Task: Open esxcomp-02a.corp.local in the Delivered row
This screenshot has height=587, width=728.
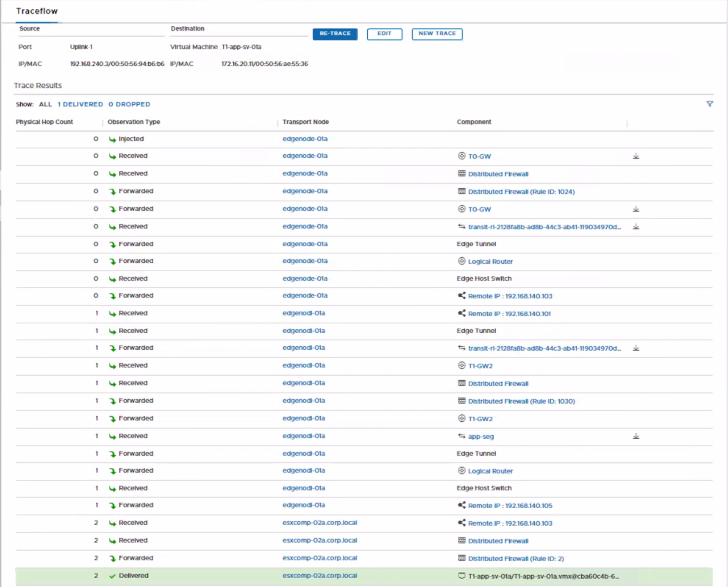Action: (320, 576)
